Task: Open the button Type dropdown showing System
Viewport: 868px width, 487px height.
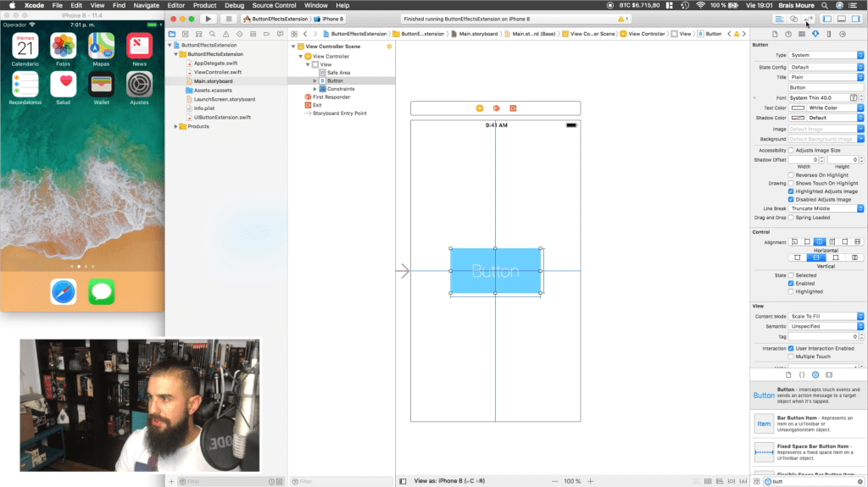Action: 826,55
